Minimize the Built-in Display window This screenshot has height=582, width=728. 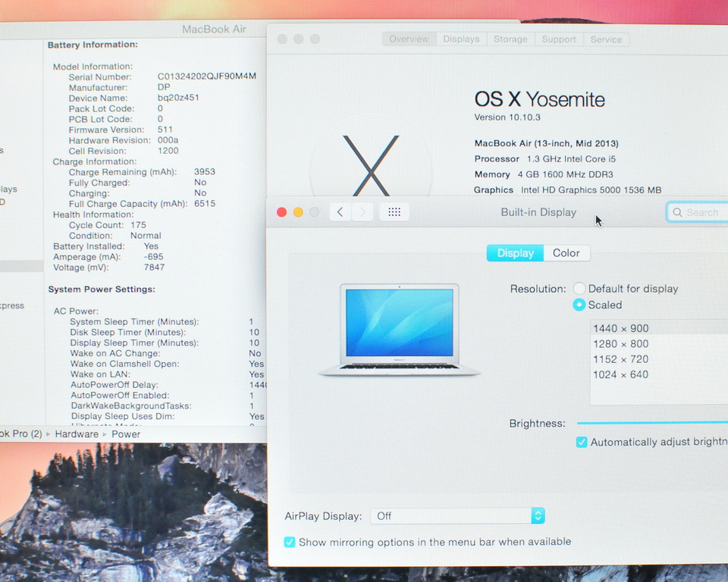coord(298,212)
